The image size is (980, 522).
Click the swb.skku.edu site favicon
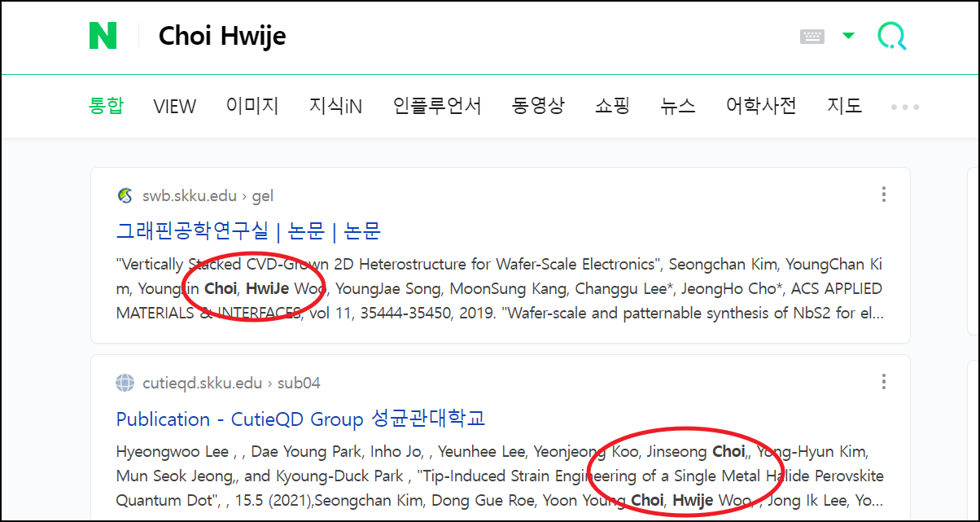tap(125, 195)
